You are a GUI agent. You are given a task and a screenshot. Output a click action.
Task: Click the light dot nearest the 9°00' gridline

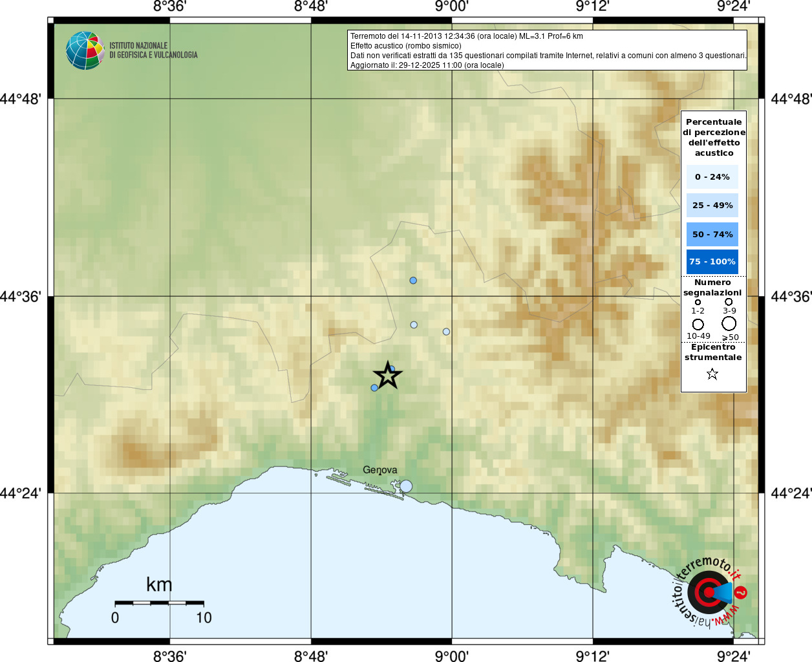pos(446,332)
